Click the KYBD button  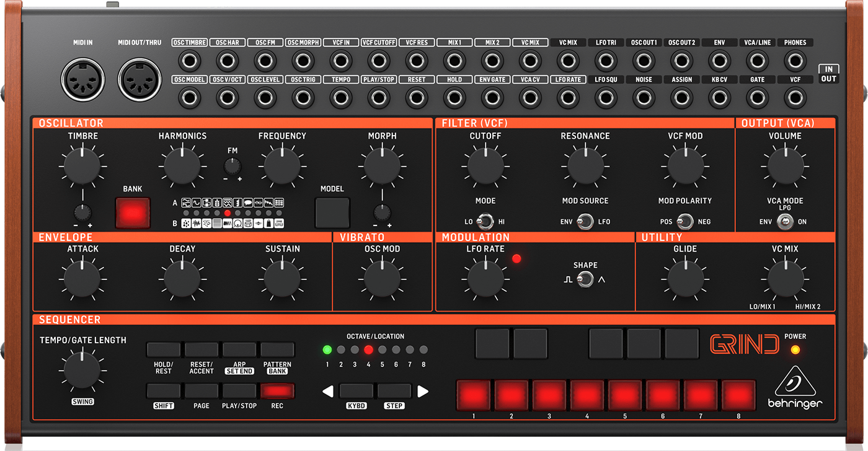pos(356,391)
